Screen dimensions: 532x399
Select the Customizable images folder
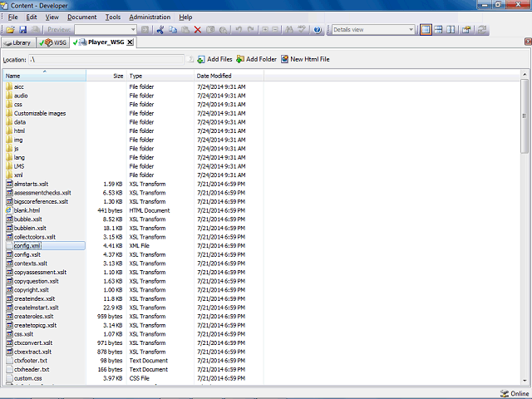pyautogui.click(x=40, y=113)
